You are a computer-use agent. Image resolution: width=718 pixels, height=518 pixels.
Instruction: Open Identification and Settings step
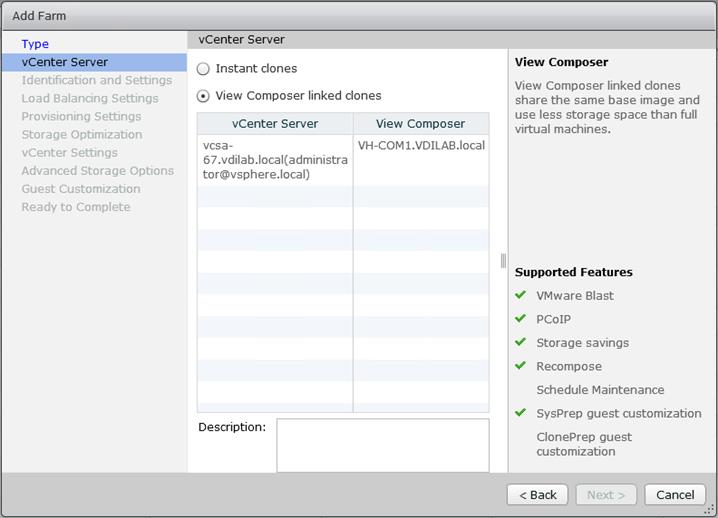tap(97, 80)
